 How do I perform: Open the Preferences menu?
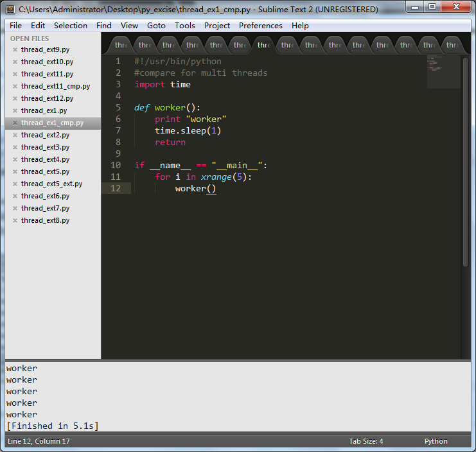pos(260,26)
